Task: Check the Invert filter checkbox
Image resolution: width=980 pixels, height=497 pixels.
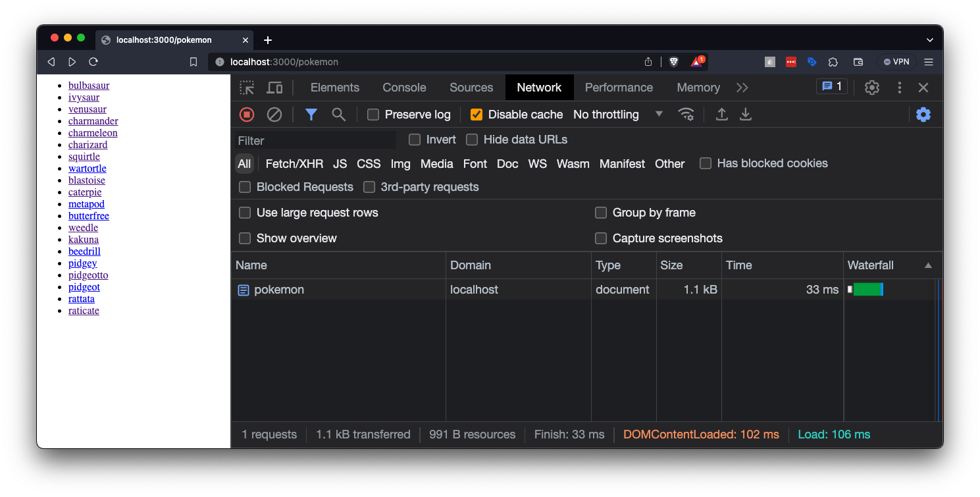Action: pyautogui.click(x=415, y=140)
